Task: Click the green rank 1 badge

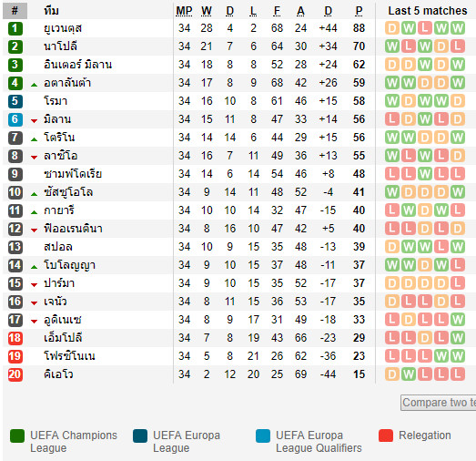Action: pos(15,28)
